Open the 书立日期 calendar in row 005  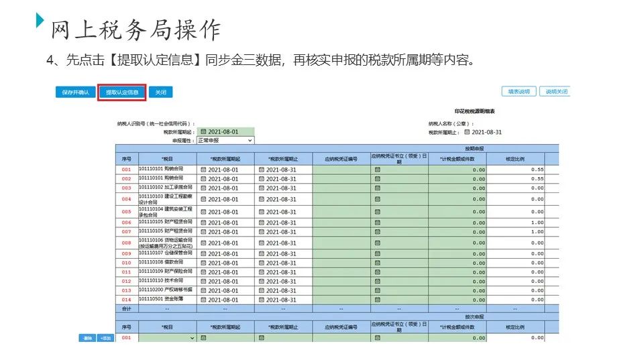coord(378,212)
